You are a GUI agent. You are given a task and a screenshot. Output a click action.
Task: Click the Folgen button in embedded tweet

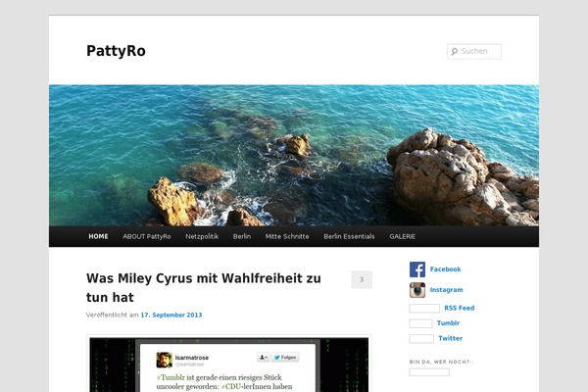click(x=285, y=358)
